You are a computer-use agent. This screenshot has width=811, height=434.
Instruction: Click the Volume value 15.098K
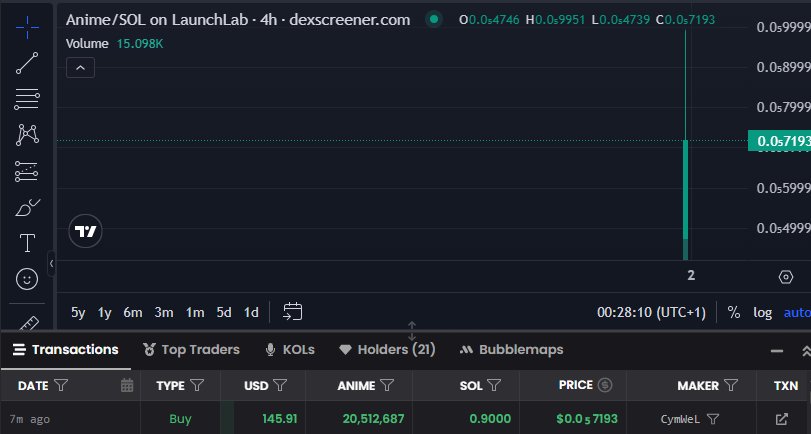coord(140,44)
